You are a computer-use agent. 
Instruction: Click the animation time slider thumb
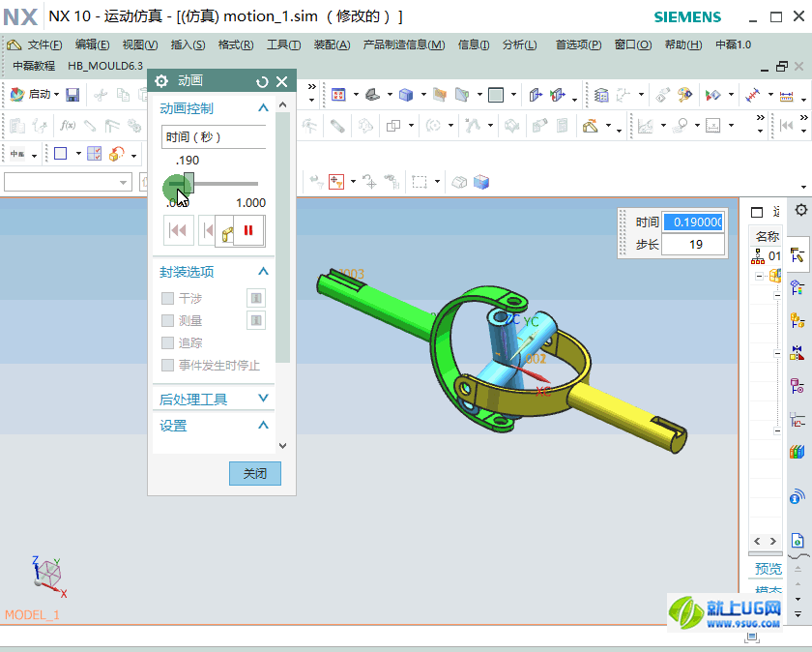coord(189,183)
